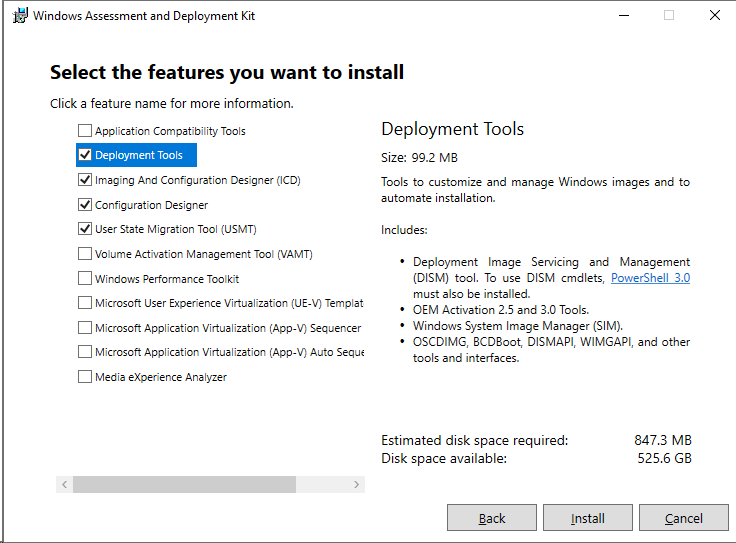Enable App-V Sequencer checkbox

(85, 328)
